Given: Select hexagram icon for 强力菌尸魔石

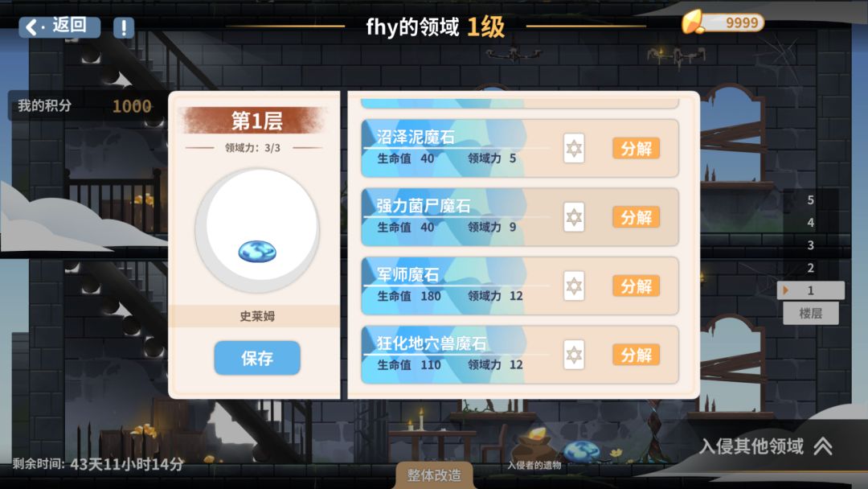Looking at the screenshot, I should [574, 217].
